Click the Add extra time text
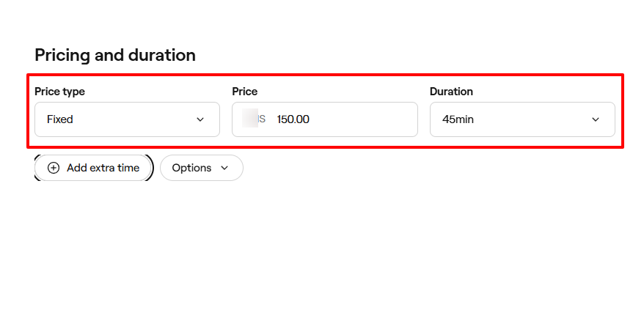644x318 pixels. (103, 168)
